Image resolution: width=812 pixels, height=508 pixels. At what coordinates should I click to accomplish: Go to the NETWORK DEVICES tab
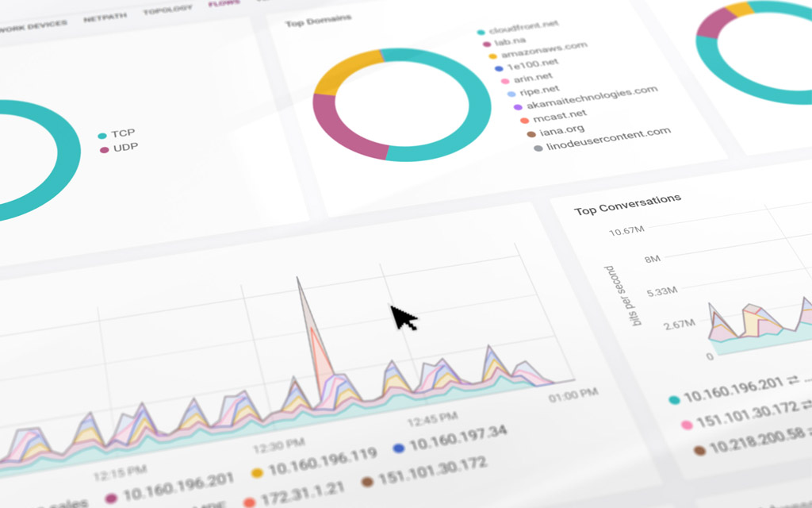pyautogui.click(x=33, y=26)
